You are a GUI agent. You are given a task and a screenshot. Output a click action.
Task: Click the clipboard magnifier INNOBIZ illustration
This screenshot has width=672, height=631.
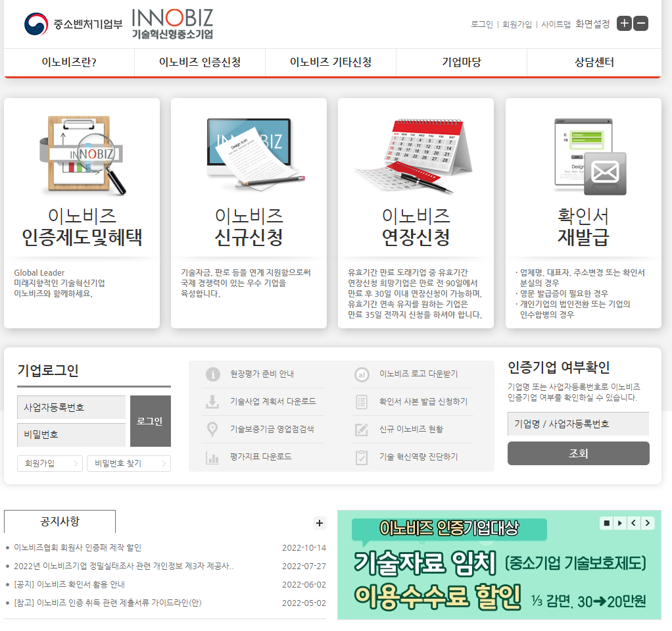pos(82,155)
